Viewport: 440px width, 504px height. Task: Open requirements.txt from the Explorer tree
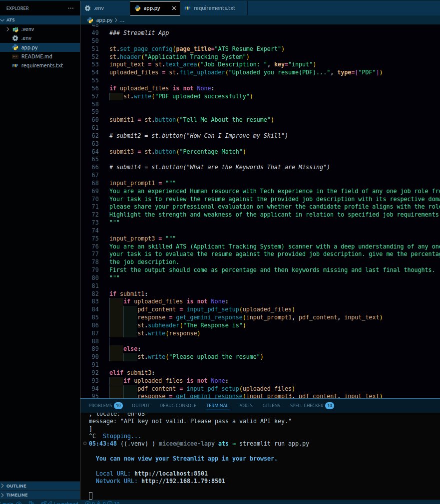(x=40, y=65)
